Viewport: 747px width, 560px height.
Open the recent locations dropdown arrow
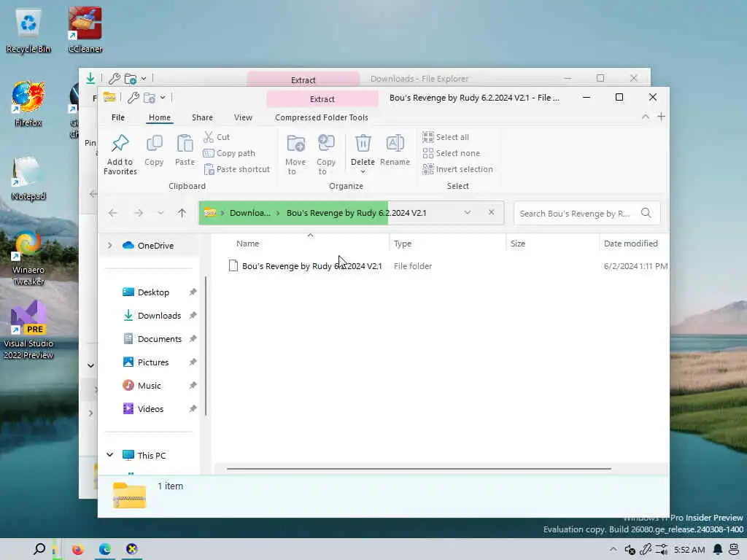pyautogui.click(x=160, y=213)
